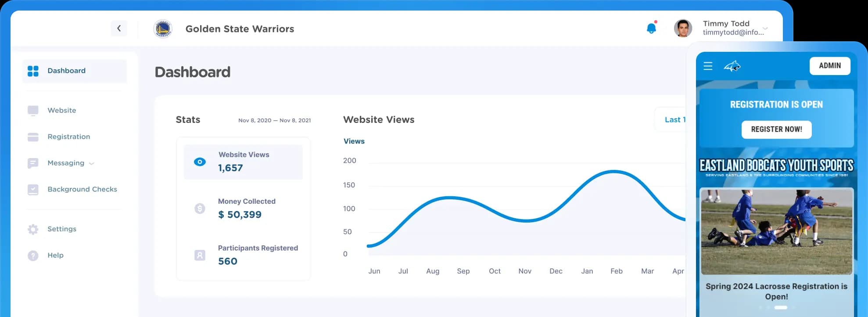Click the 560 participants value
The width and height of the screenshot is (868, 317).
point(228,261)
